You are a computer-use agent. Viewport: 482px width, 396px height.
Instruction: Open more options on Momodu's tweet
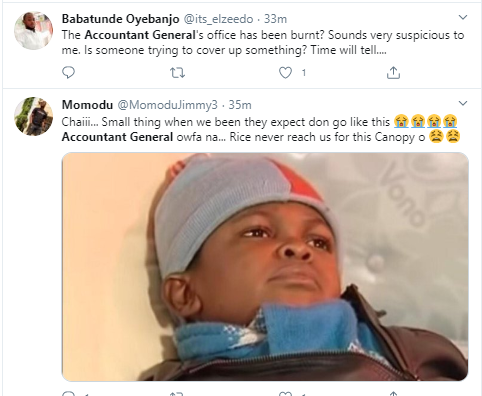(x=463, y=103)
